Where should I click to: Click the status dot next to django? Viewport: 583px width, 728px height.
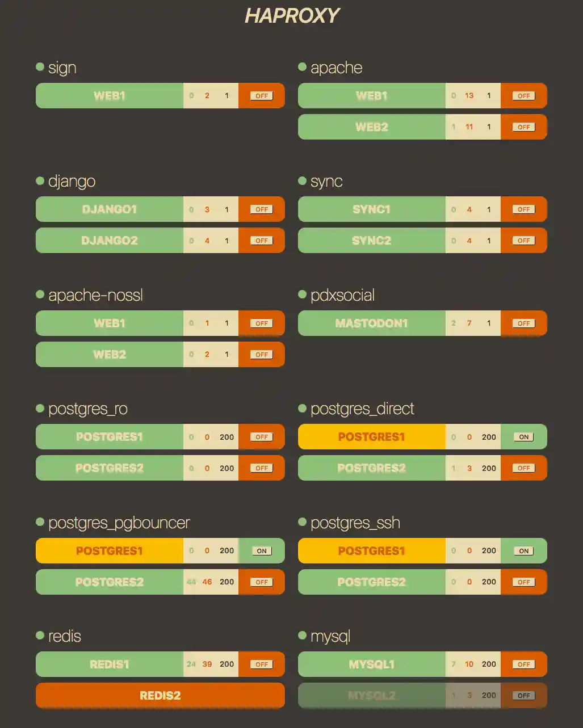(40, 181)
